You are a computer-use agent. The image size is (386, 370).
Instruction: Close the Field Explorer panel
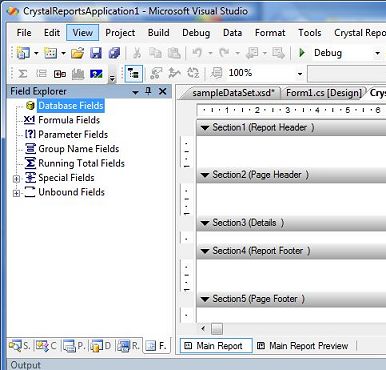[x=163, y=91]
